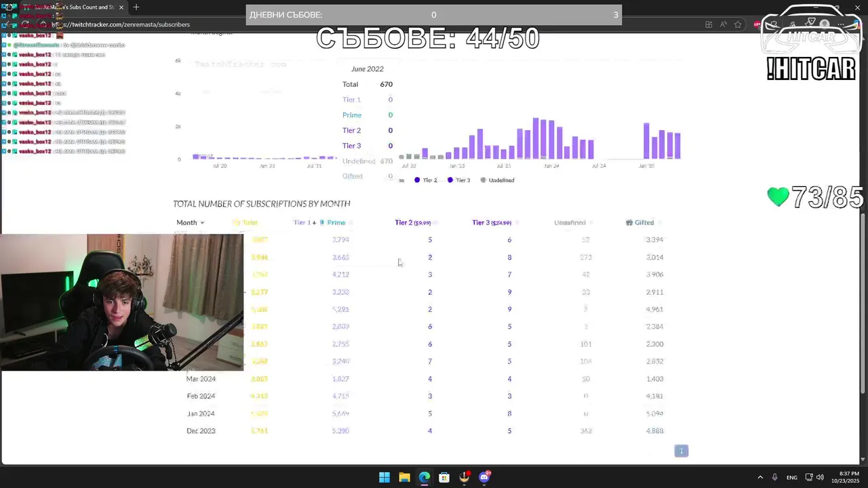The image size is (868, 488).
Task: Go to pagination page 1
Action: [682, 451]
